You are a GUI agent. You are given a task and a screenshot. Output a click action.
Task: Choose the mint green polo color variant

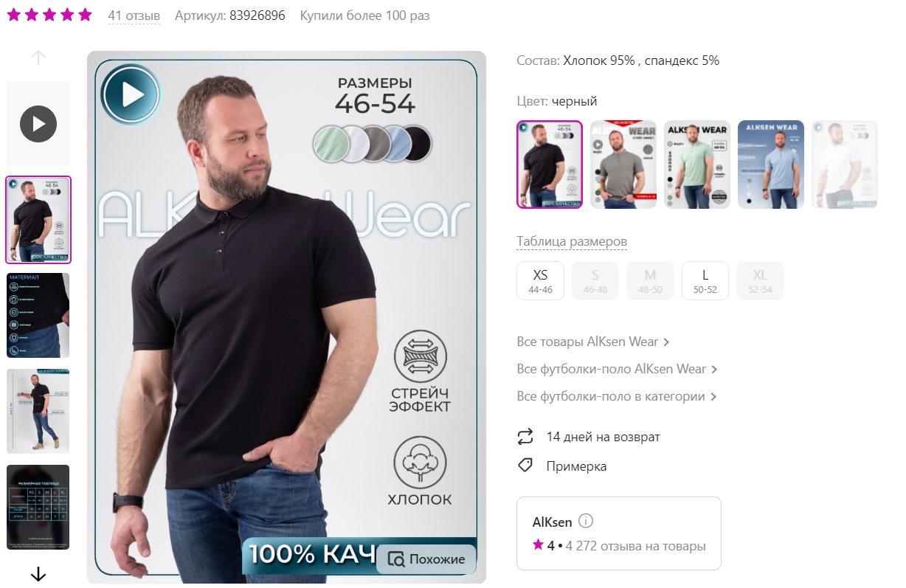click(697, 165)
